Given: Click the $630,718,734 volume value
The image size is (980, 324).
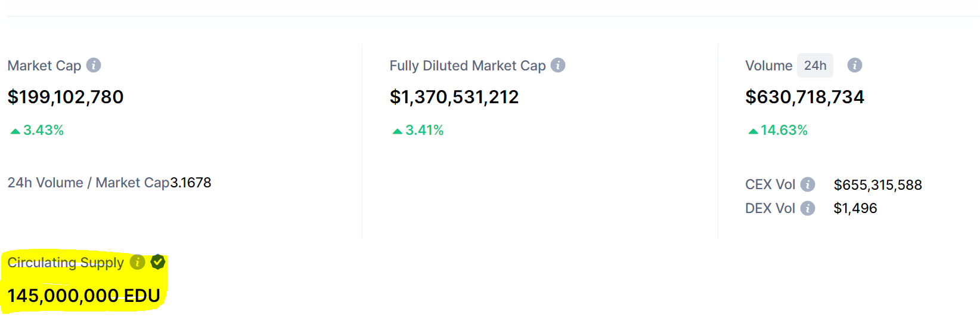Looking at the screenshot, I should tap(805, 97).
